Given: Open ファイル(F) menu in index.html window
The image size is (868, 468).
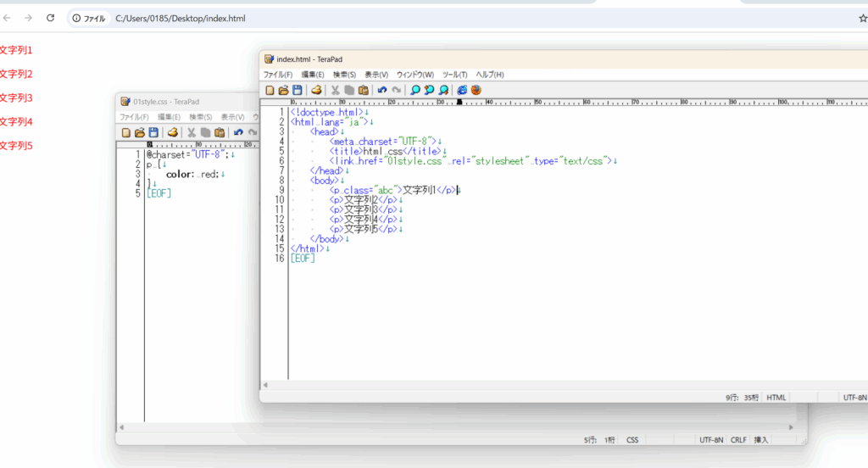Looking at the screenshot, I should (x=277, y=75).
